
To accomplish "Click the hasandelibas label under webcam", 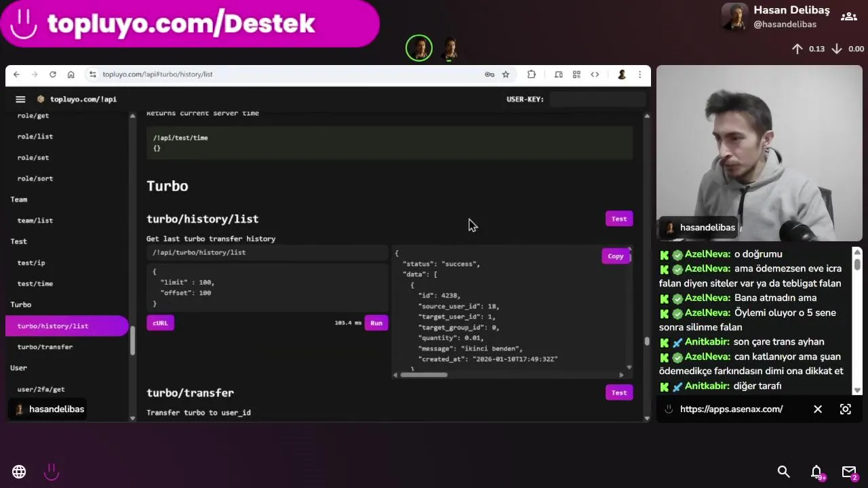I will tap(707, 228).
